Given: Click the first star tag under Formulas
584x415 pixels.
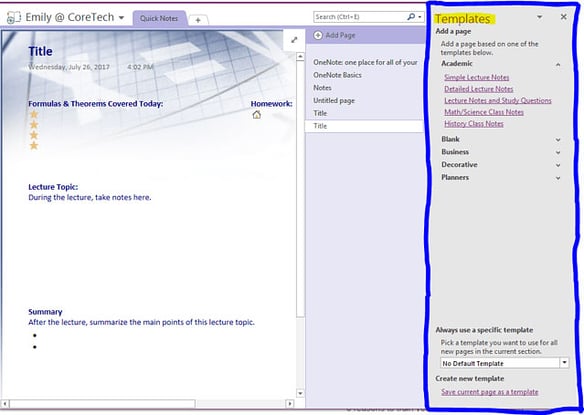Looking at the screenshot, I should [34, 114].
